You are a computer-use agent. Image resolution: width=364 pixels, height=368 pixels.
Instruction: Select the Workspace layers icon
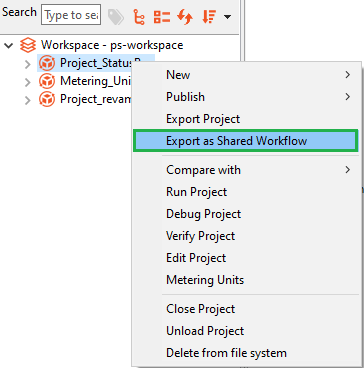click(28, 45)
